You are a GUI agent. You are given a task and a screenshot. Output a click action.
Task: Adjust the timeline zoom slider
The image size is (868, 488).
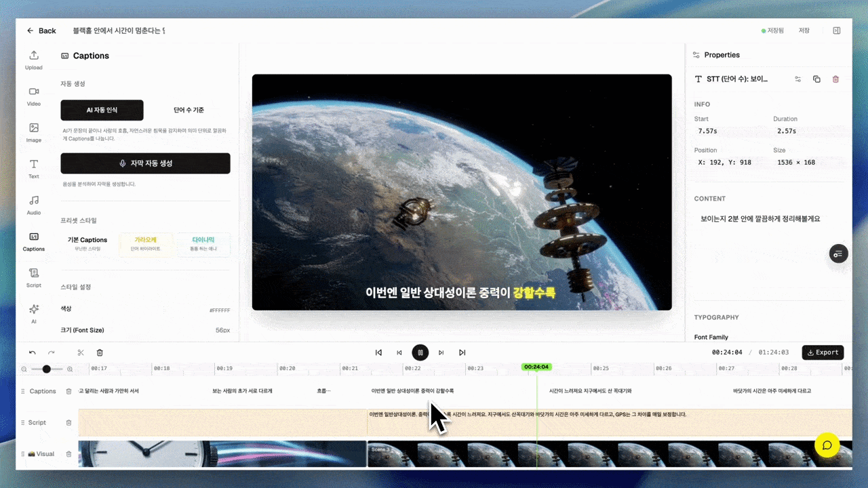click(x=46, y=369)
